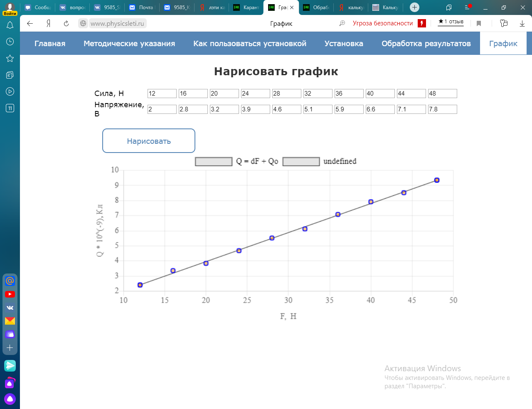532x409 pixels.
Task: Click the chart data point at F=48
Action: click(x=437, y=180)
